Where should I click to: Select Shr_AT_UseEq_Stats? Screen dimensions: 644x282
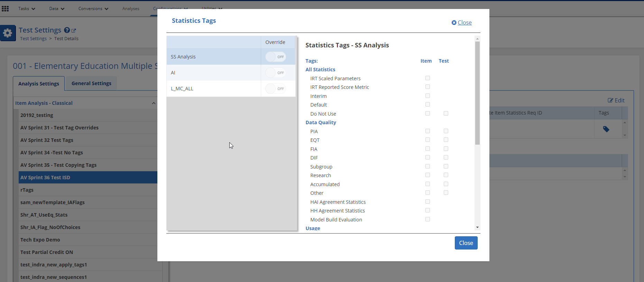[88, 215]
